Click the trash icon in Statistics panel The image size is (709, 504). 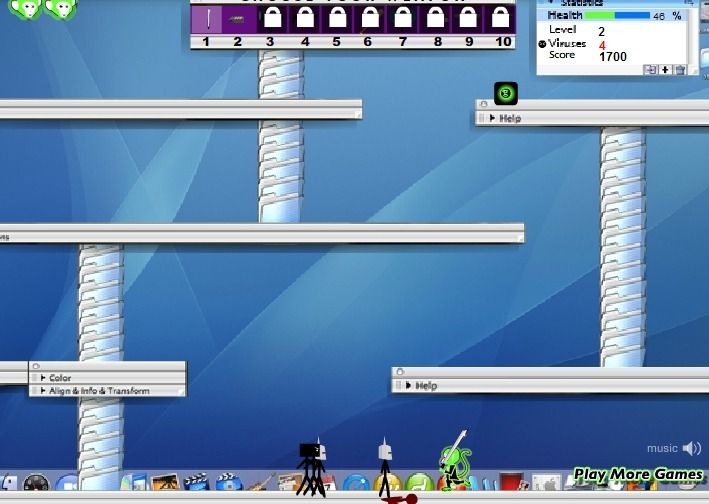click(x=680, y=70)
